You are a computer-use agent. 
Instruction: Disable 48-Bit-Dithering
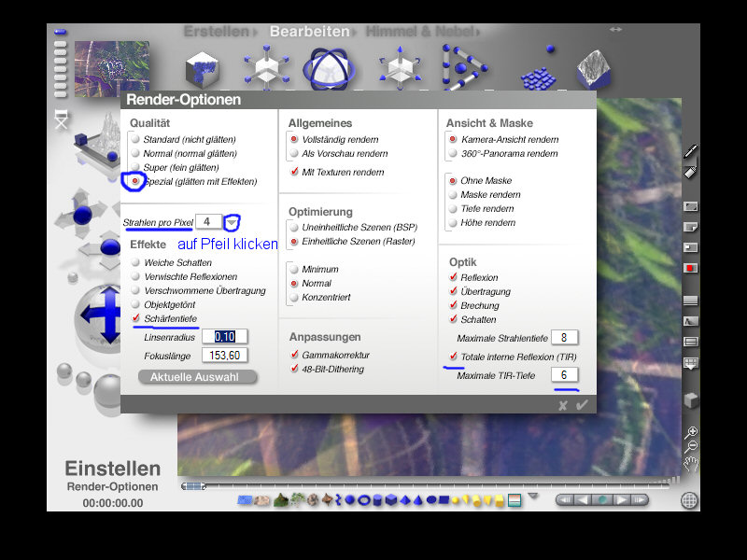coord(294,369)
